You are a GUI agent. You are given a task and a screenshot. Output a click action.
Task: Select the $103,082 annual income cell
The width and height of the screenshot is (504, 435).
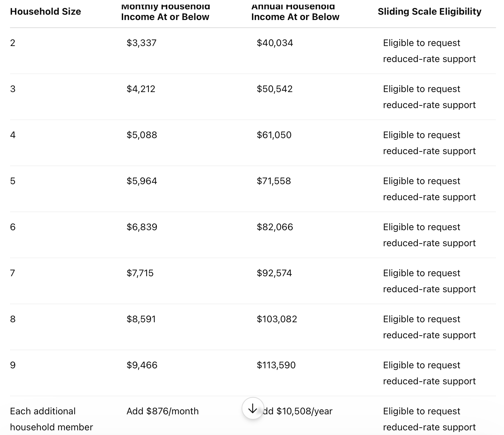click(277, 319)
